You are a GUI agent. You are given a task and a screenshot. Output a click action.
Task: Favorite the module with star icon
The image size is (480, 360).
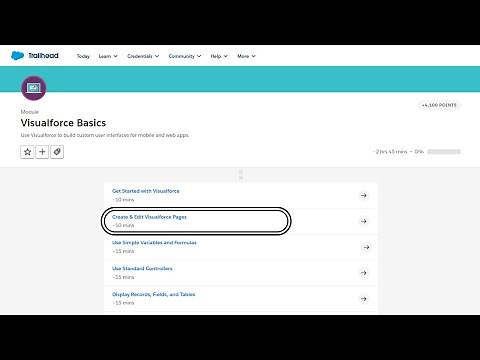point(27,152)
